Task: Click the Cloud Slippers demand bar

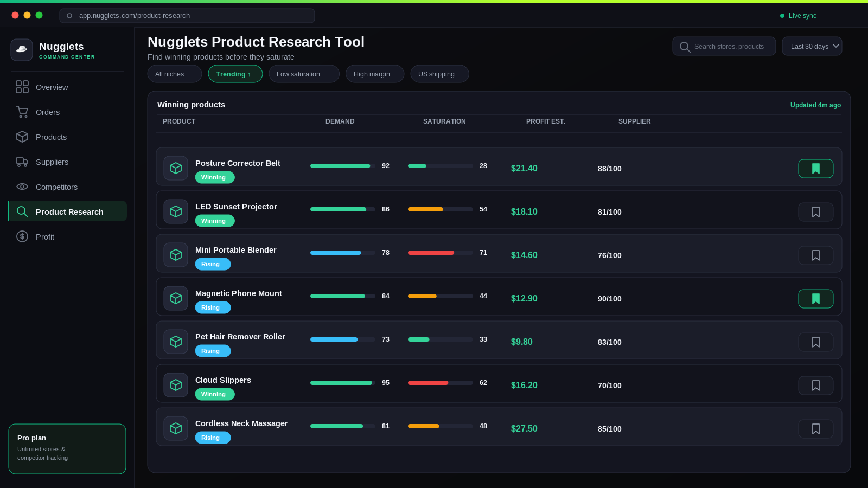Action: click(x=343, y=383)
